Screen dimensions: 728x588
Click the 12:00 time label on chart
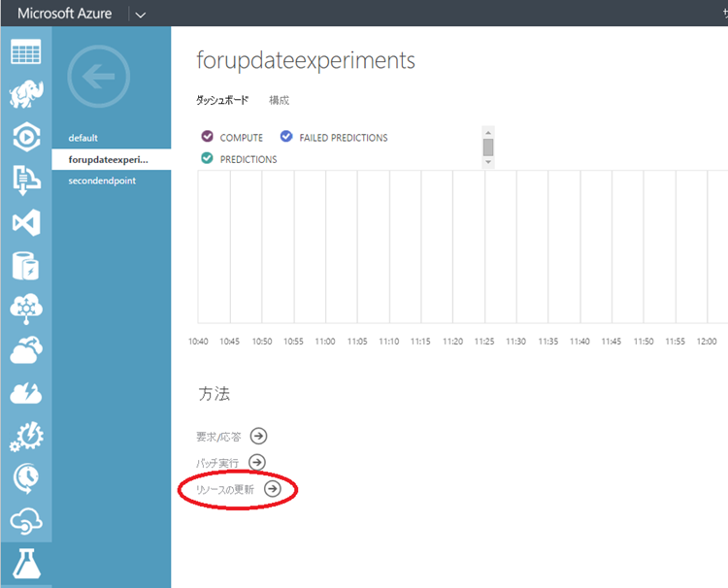(707, 342)
